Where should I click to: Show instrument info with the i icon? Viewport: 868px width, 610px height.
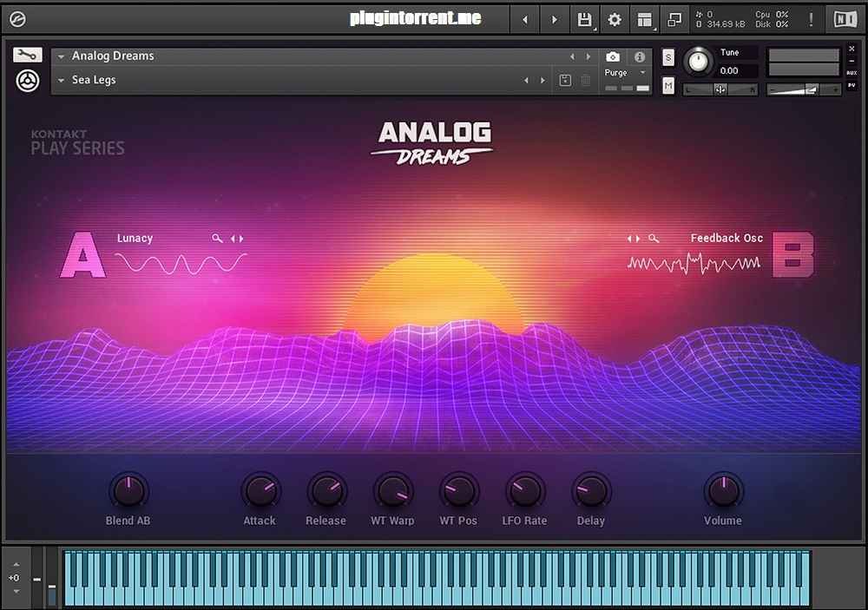tap(640, 56)
